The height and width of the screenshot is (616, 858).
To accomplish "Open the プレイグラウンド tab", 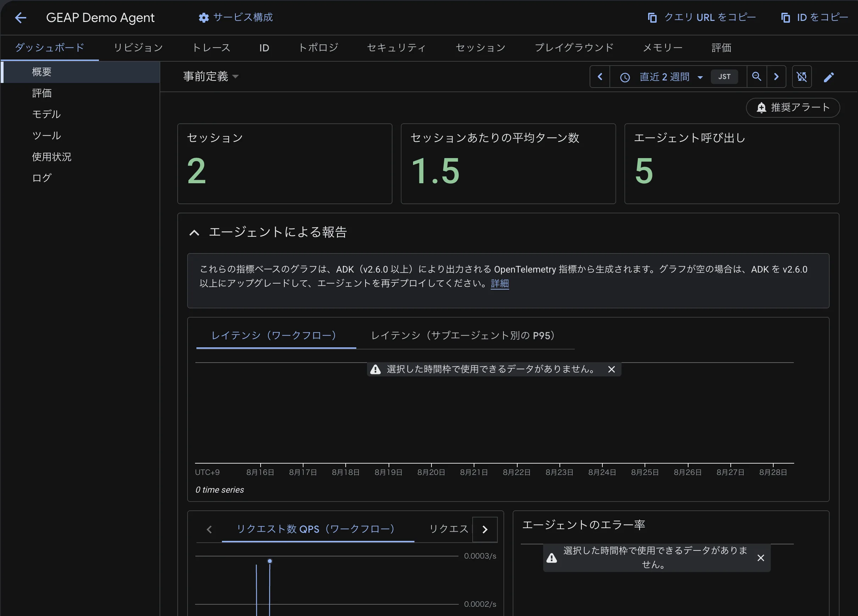I will pos(574,47).
